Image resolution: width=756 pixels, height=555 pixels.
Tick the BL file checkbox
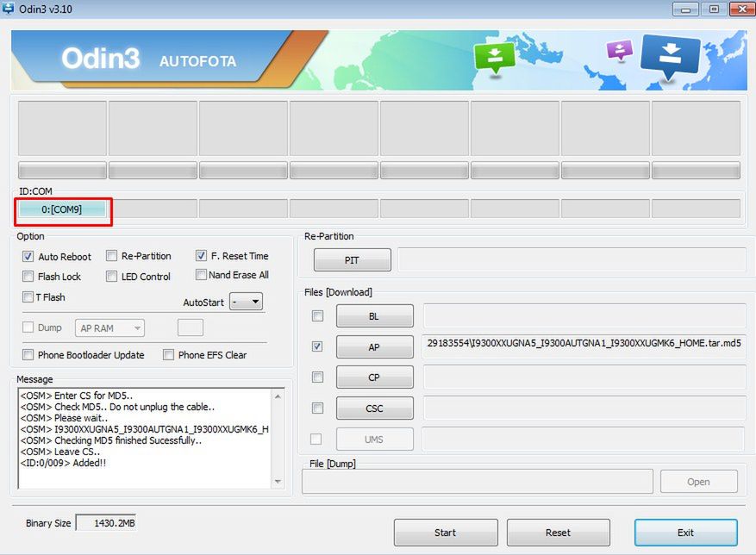click(x=317, y=315)
